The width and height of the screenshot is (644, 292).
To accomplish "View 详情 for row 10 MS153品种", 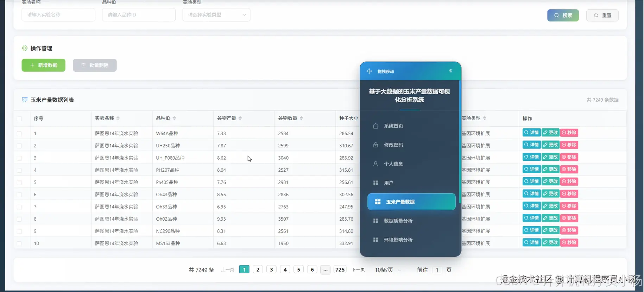I will [531, 242].
